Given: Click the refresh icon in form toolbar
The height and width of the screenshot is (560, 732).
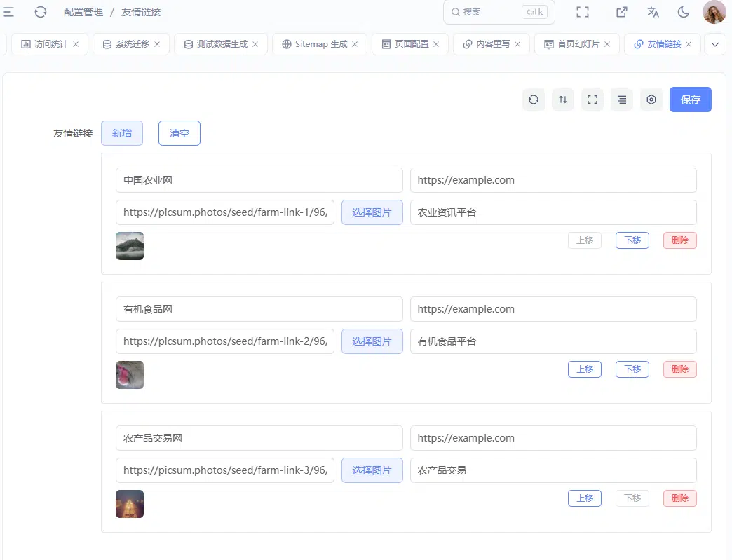Looking at the screenshot, I should 533,100.
